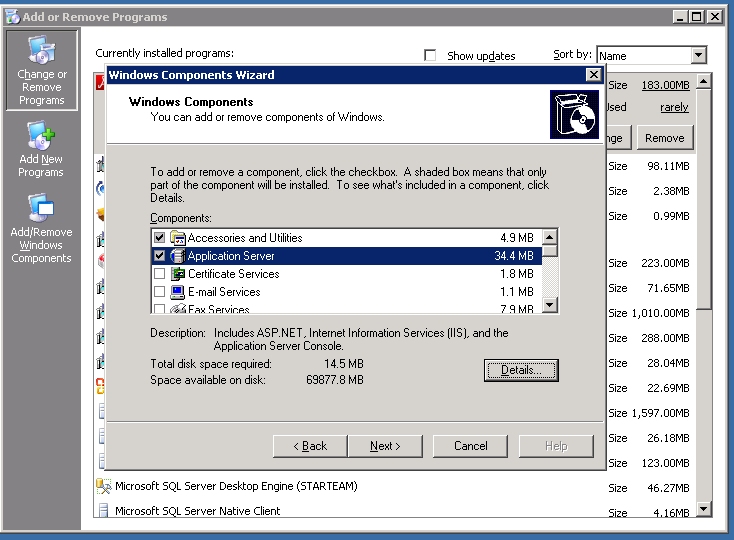Image resolution: width=734 pixels, height=540 pixels.
Task: Click the Microsoft SQL Server Desktop Engine icon
Action: (x=103, y=487)
